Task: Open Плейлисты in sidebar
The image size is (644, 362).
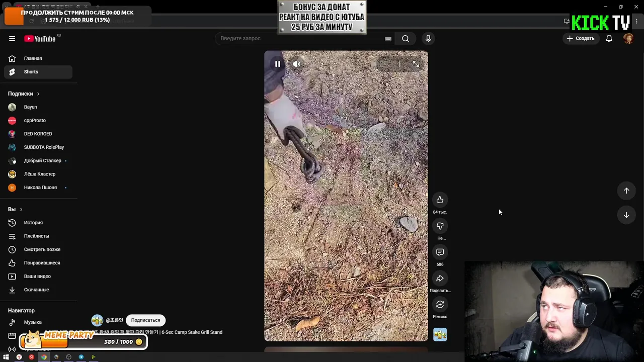Action: [x=38, y=236]
